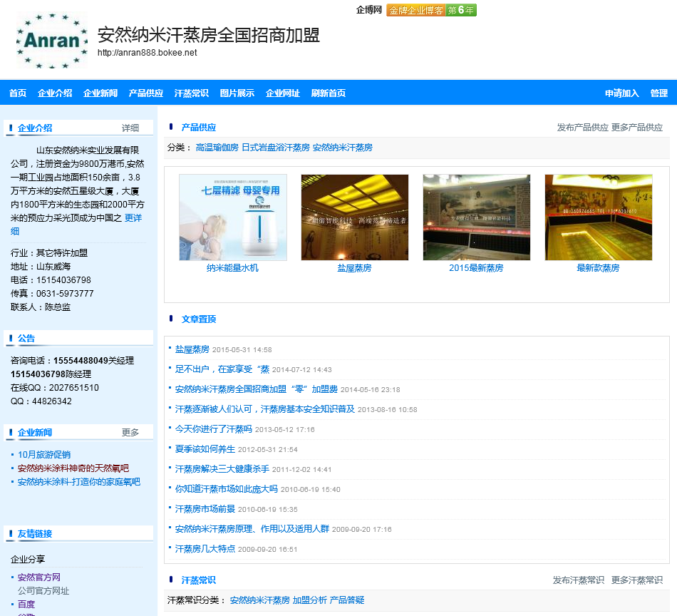This screenshot has width=677, height=616.
Task: Open 安然官方网 friend link
Action: click(39, 577)
